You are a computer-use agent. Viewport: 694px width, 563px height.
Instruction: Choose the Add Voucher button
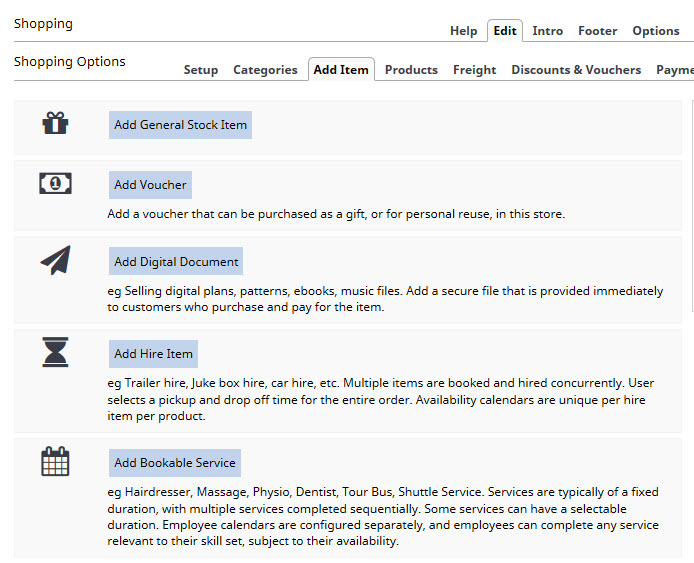[x=150, y=185]
